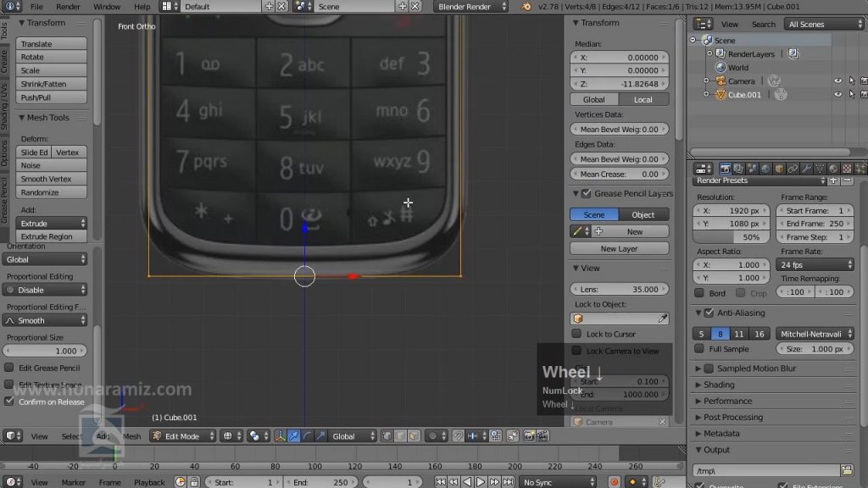Toggle Camera visibility eye in outliner

pyautogui.click(x=838, y=80)
